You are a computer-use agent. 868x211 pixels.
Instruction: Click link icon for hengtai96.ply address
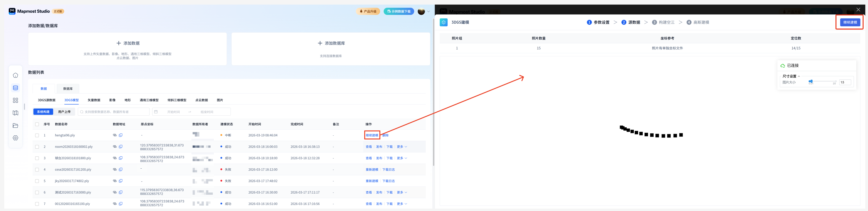tap(115, 135)
